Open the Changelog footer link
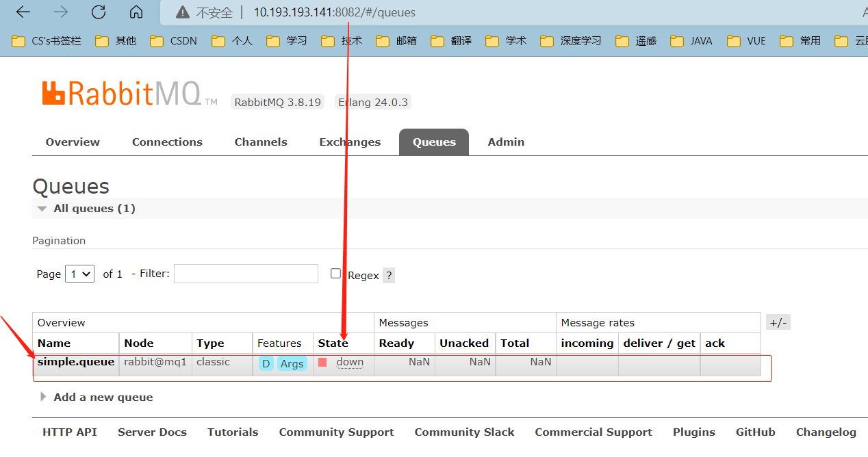This screenshot has width=868, height=457. 826,432
